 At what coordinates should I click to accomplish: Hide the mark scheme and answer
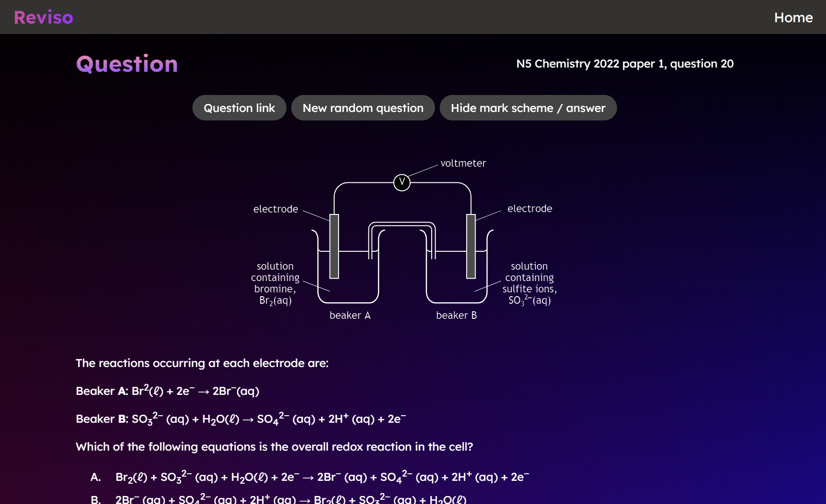tap(528, 108)
